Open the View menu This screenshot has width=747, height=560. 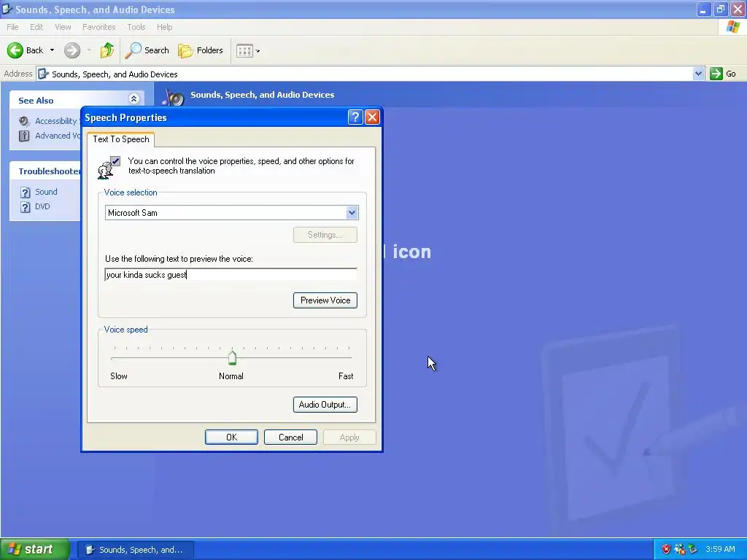(63, 27)
